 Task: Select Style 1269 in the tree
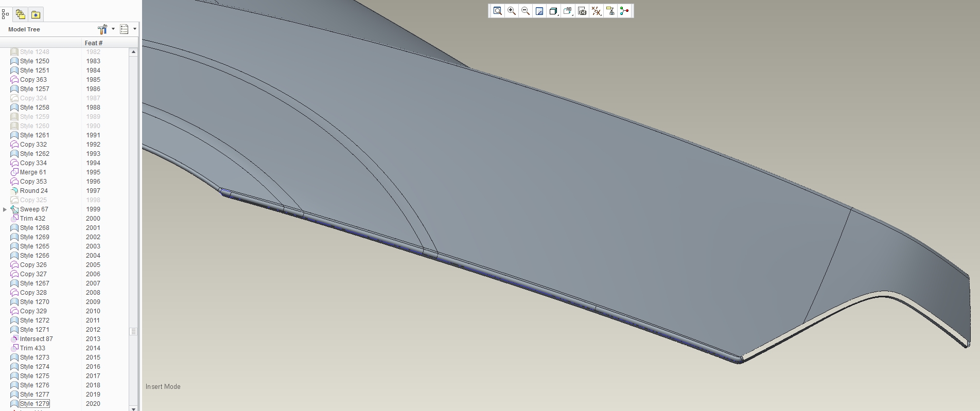pos(34,237)
